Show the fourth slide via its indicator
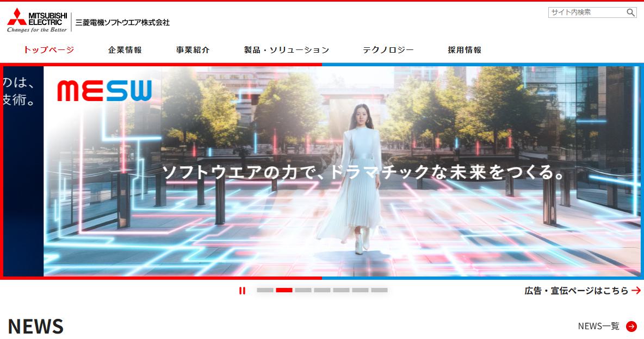 tap(323, 290)
